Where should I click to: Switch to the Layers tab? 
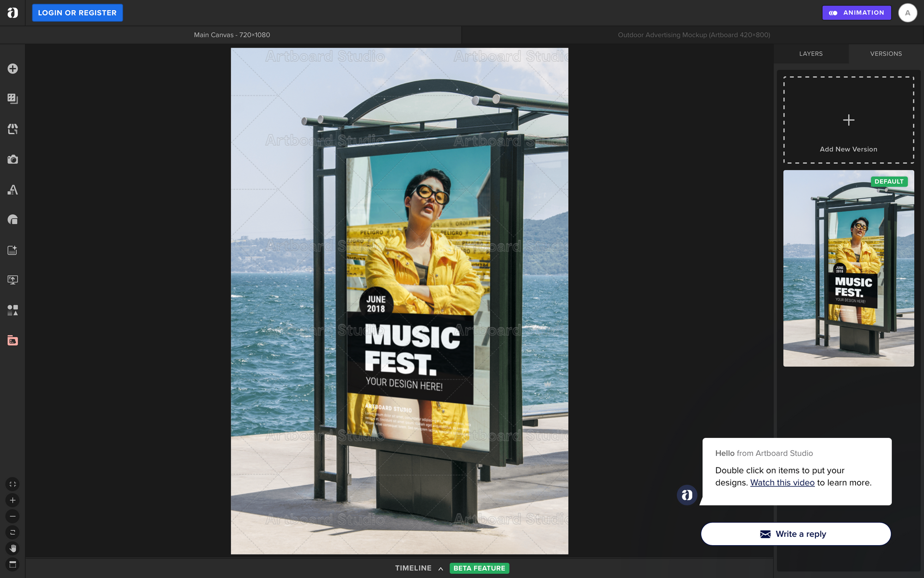coord(811,54)
